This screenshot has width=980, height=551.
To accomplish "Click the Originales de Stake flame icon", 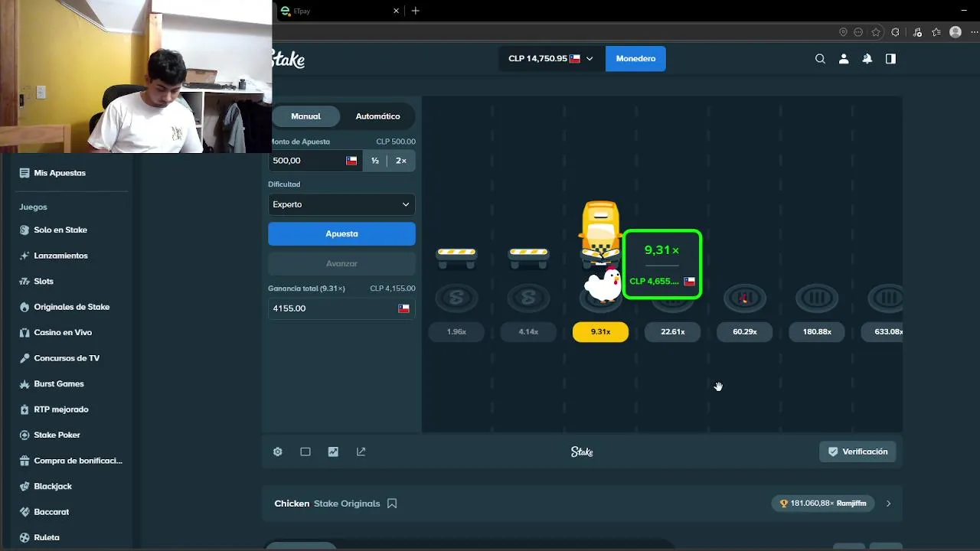I will pyautogui.click(x=24, y=307).
